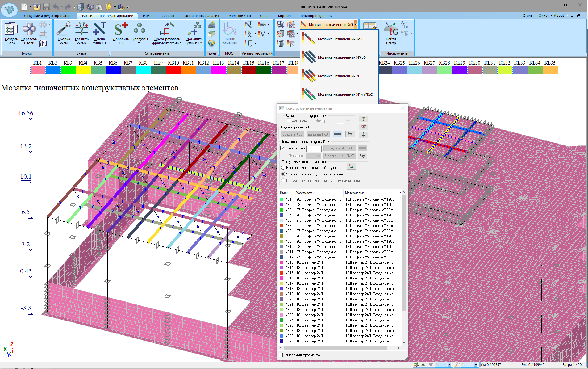Enable the Список для фрагмента checkbox
Screen dimensions: 588x369
281,355
